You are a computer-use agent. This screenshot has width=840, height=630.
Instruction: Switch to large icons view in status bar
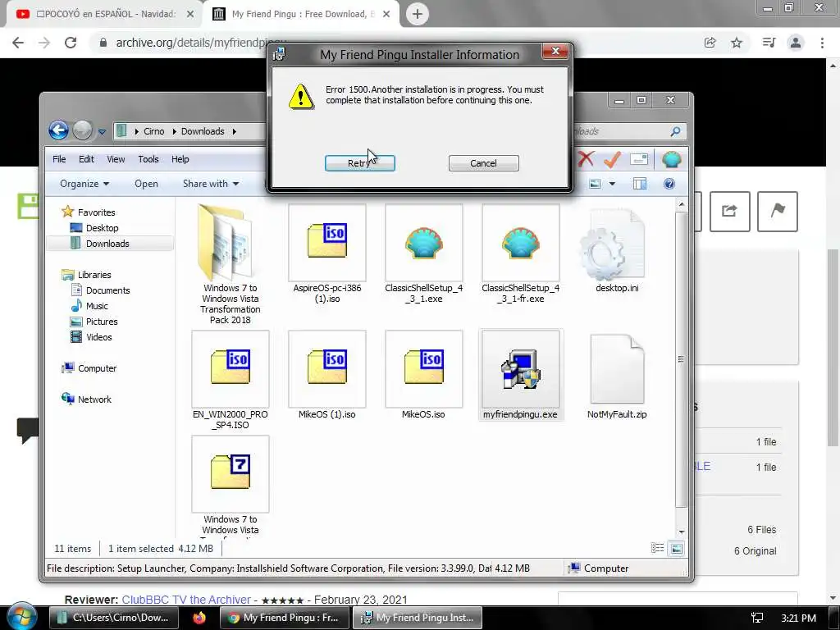tap(677, 548)
